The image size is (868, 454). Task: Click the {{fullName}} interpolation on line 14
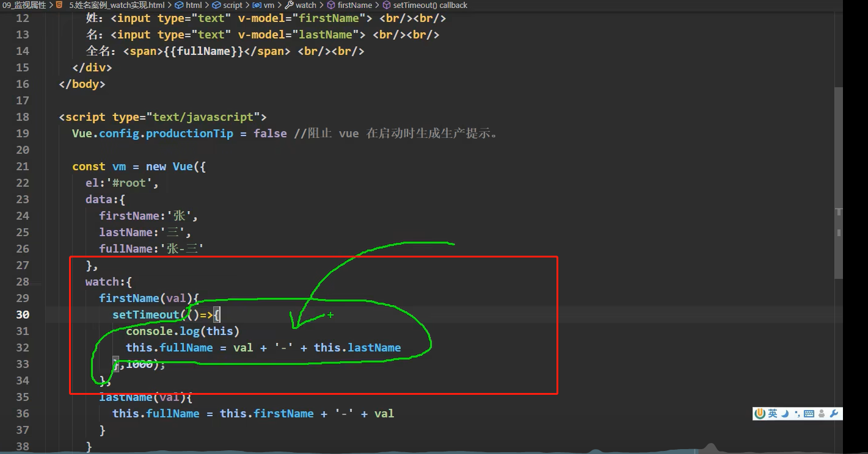(x=203, y=51)
